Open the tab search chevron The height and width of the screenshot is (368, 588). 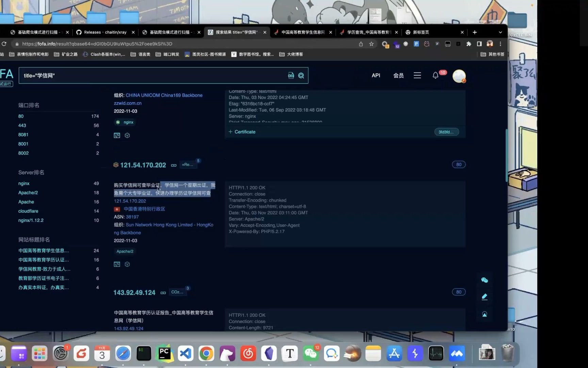(x=500, y=32)
